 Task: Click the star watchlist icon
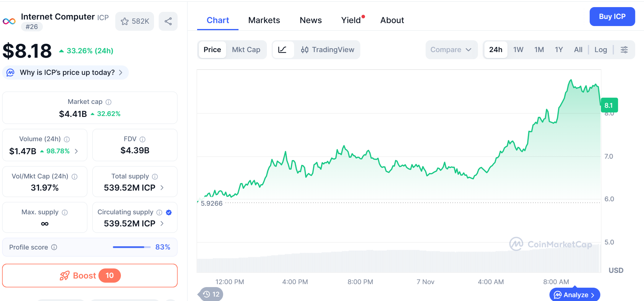click(125, 21)
